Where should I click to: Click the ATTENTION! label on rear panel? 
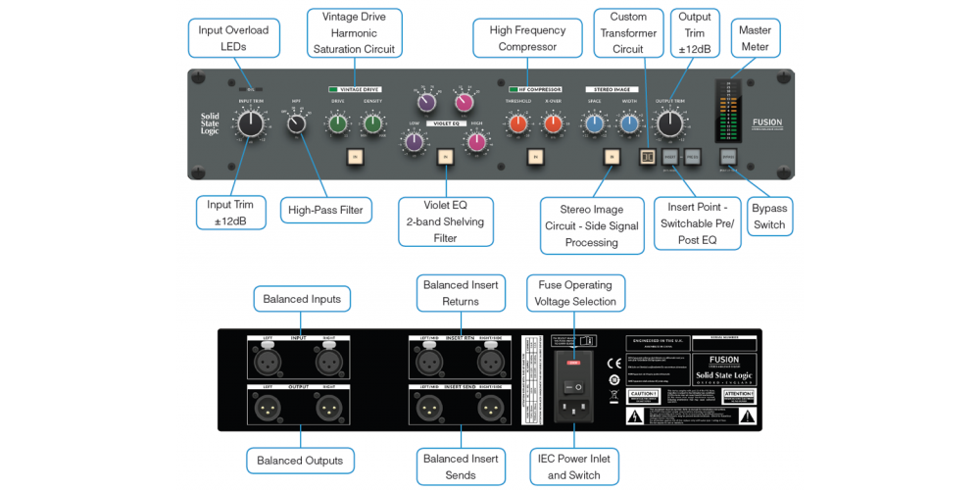pyautogui.click(x=738, y=395)
